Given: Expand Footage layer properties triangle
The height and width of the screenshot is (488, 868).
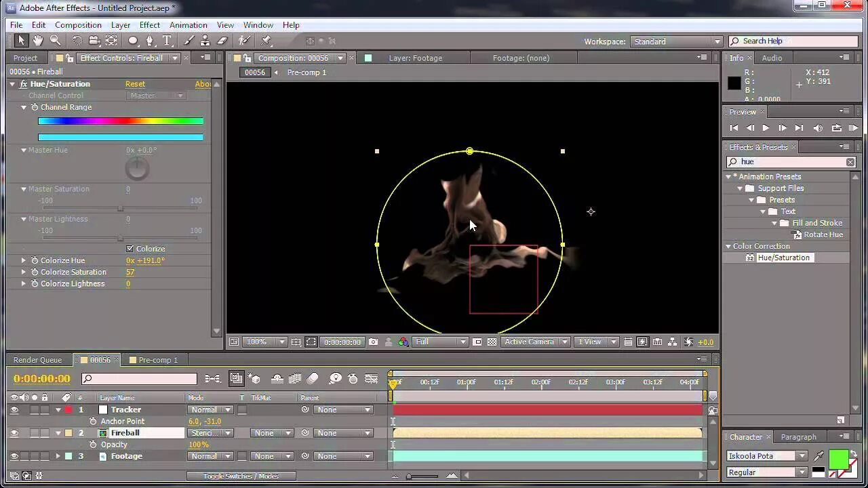Looking at the screenshot, I should pos(58,456).
